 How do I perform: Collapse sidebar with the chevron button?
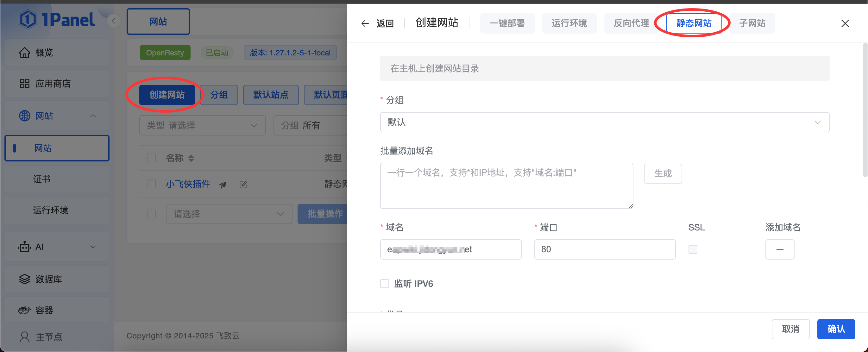[x=114, y=21]
